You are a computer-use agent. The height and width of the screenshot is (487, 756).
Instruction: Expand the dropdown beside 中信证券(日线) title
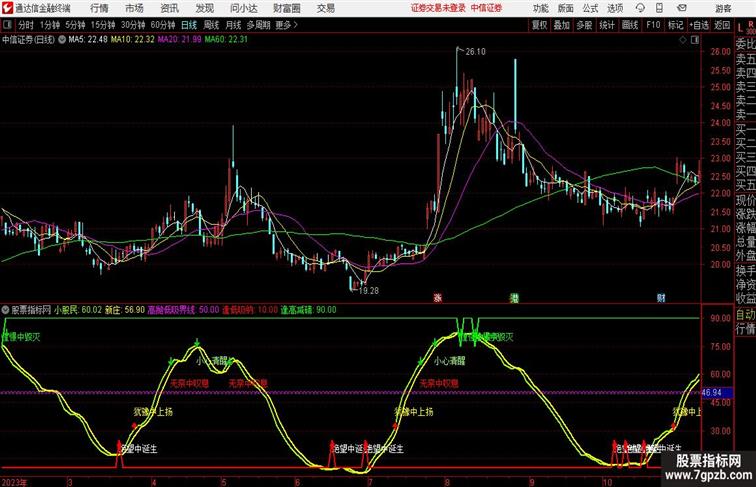click(62, 40)
